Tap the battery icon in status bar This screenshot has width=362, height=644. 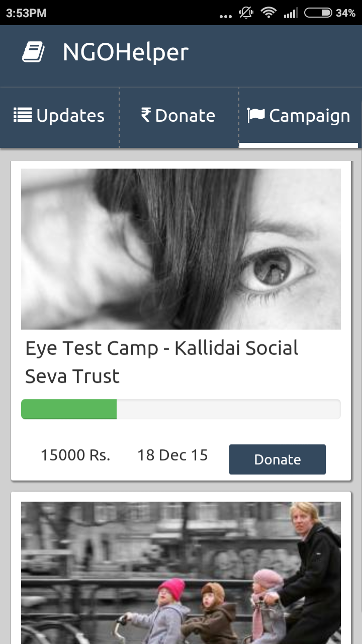pyautogui.click(x=318, y=13)
